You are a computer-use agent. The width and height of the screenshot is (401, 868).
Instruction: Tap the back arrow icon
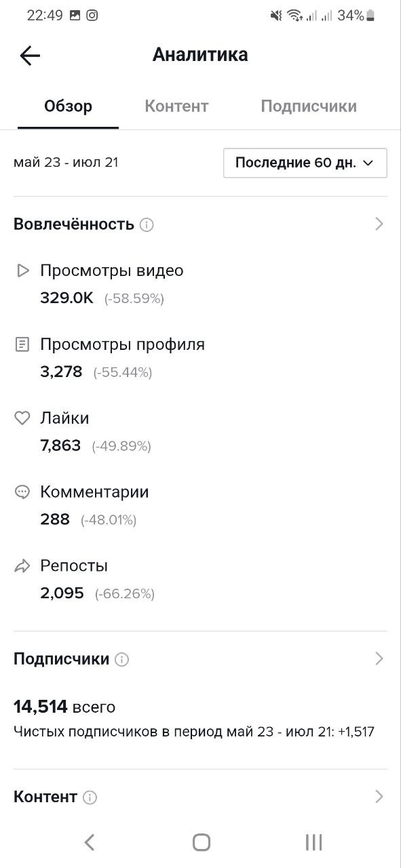click(x=30, y=56)
